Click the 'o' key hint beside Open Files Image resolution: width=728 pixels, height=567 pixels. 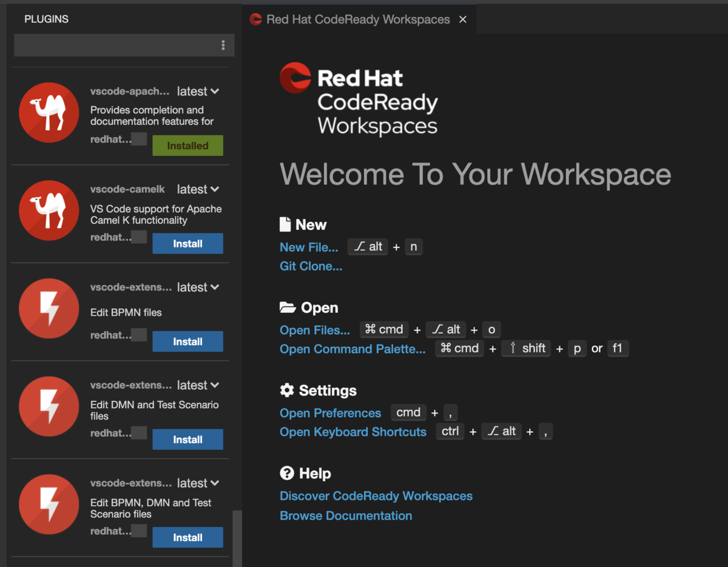tap(491, 329)
